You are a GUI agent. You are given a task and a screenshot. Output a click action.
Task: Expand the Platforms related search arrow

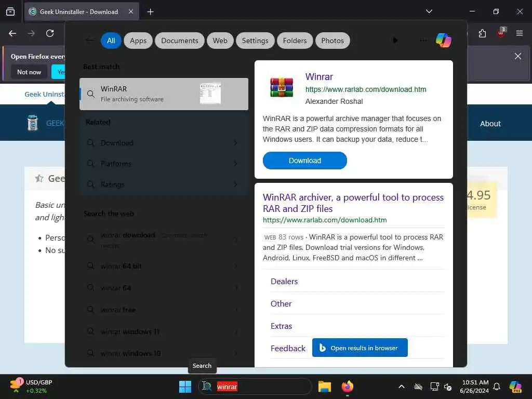pyautogui.click(x=235, y=164)
